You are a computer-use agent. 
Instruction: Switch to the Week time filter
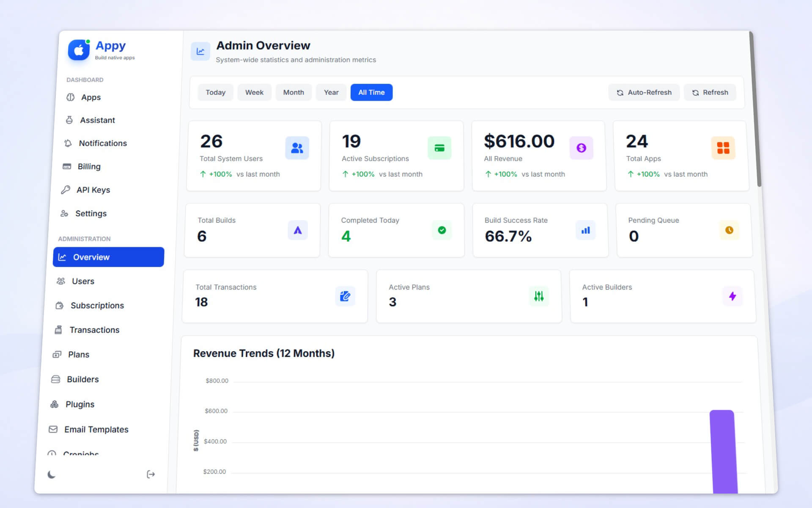point(254,92)
